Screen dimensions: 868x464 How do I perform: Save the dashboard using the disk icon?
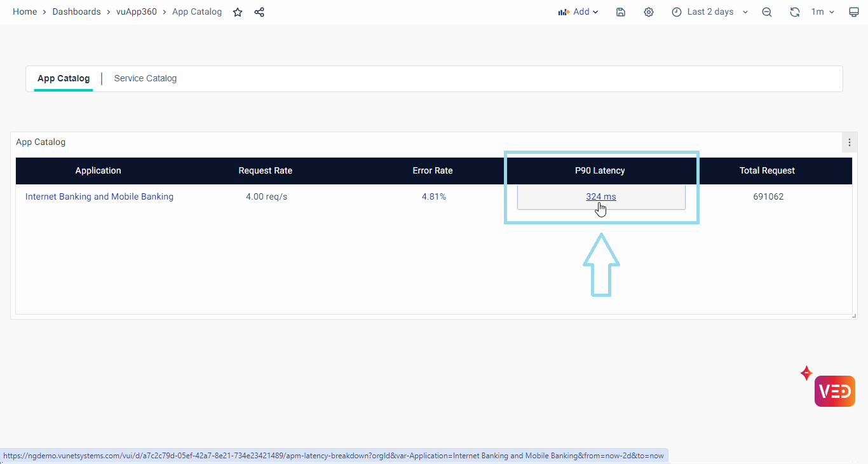tap(621, 12)
